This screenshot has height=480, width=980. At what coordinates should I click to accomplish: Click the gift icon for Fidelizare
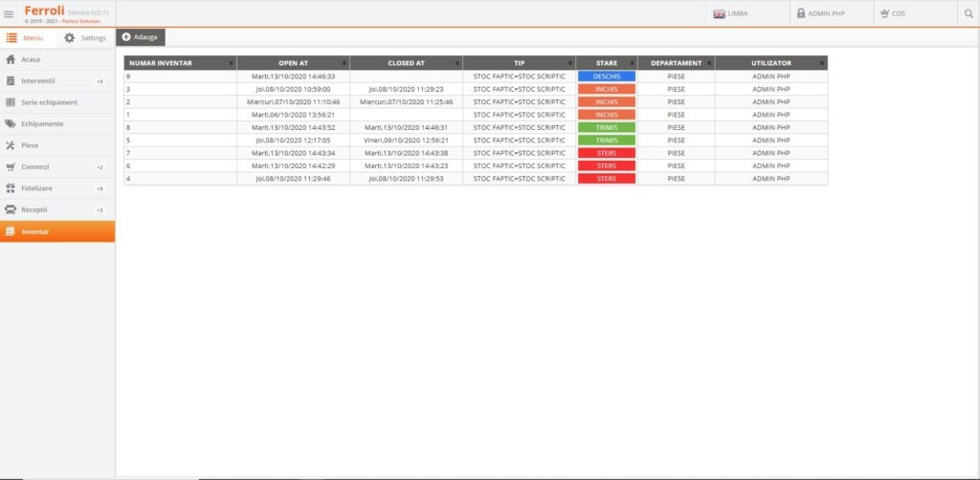pyautogui.click(x=11, y=188)
